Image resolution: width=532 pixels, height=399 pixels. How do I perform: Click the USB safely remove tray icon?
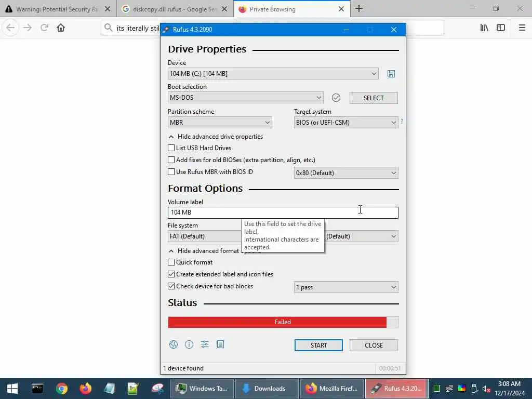(x=474, y=389)
